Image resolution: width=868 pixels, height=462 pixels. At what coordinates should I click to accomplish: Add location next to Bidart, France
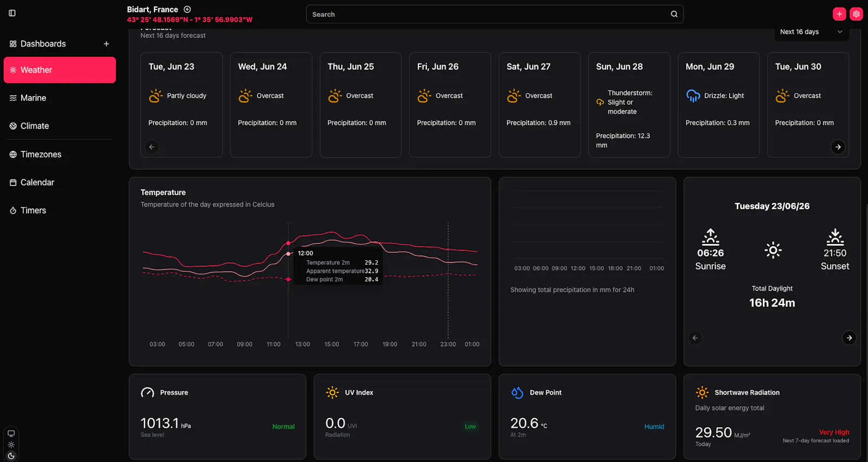pyautogui.click(x=187, y=9)
